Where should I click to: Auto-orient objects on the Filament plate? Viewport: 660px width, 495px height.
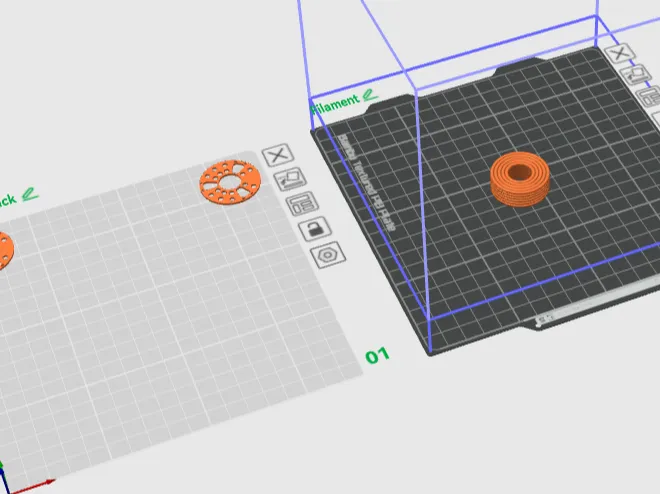point(636,76)
